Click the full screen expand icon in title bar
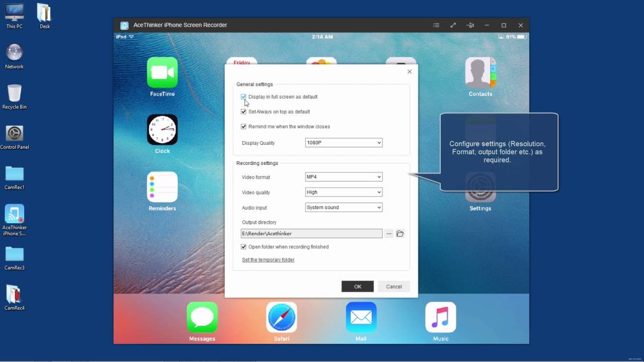The height and width of the screenshot is (362, 644). 453,25
